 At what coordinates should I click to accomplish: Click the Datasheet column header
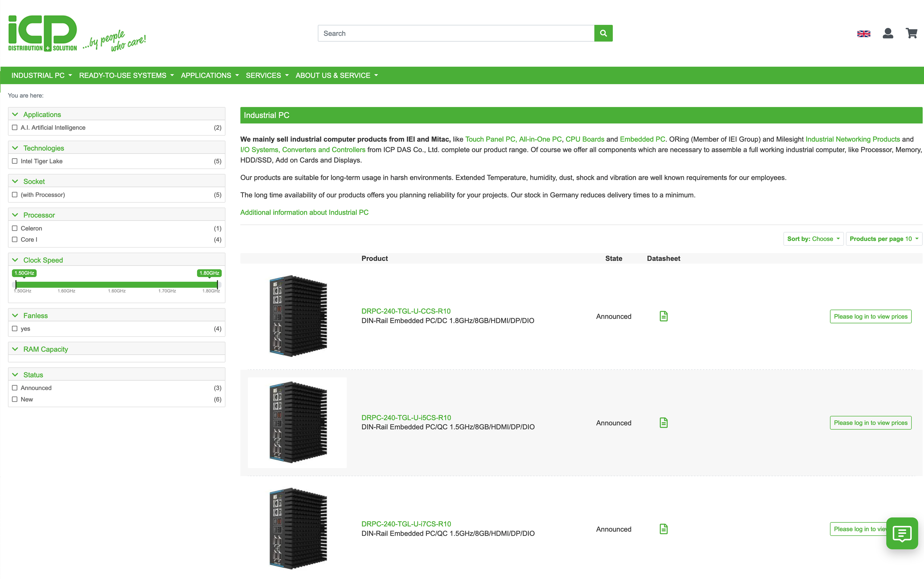tap(664, 259)
